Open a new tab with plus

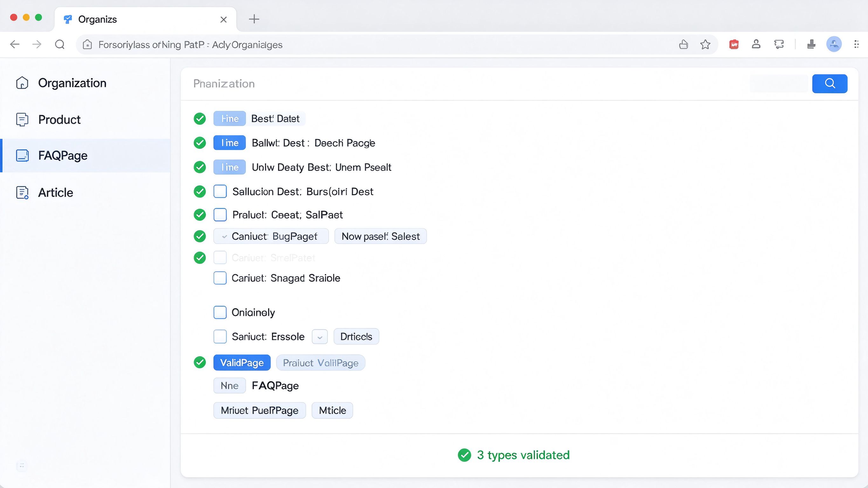(254, 19)
